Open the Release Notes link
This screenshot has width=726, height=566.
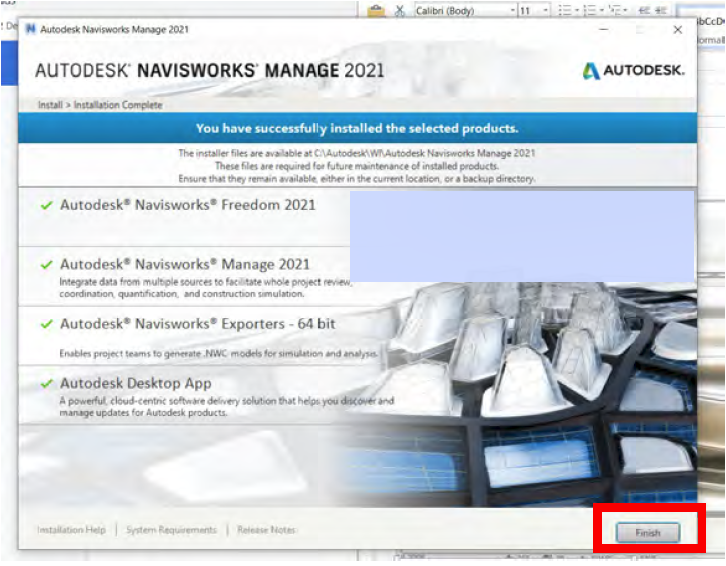pyautogui.click(x=266, y=529)
